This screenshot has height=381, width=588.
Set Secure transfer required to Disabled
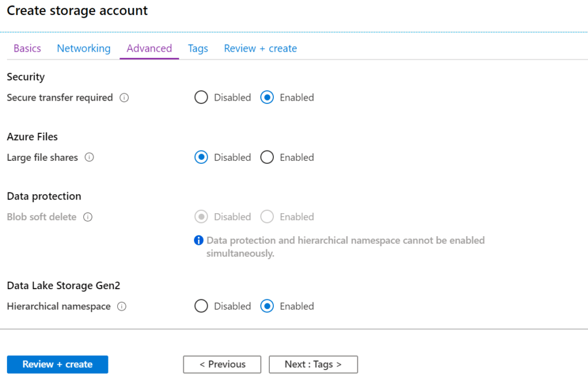(x=201, y=97)
